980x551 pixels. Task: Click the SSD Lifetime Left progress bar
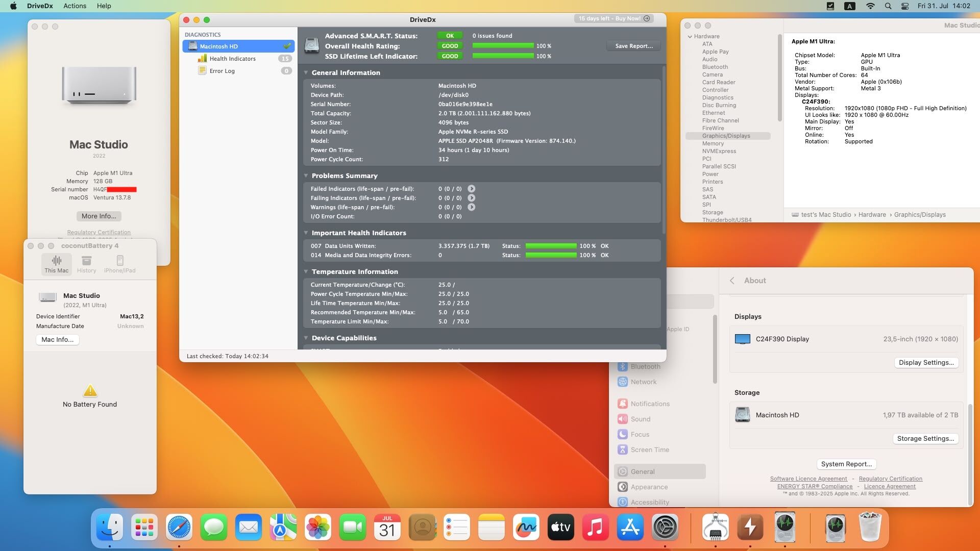tap(503, 56)
